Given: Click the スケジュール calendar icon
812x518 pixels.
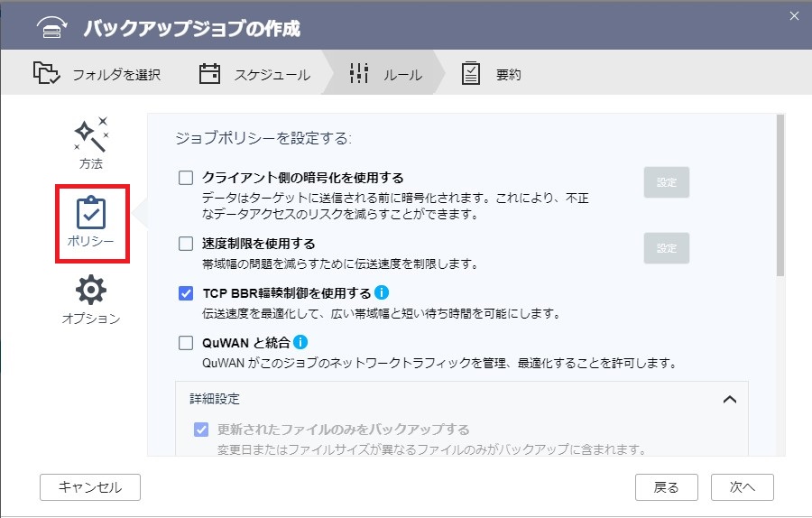Looking at the screenshot, I should 209,73.
